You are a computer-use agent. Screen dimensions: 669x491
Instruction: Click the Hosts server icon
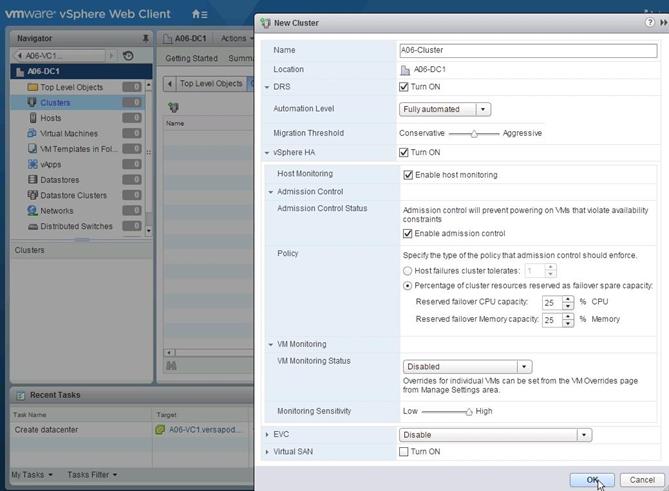(33, 118)
